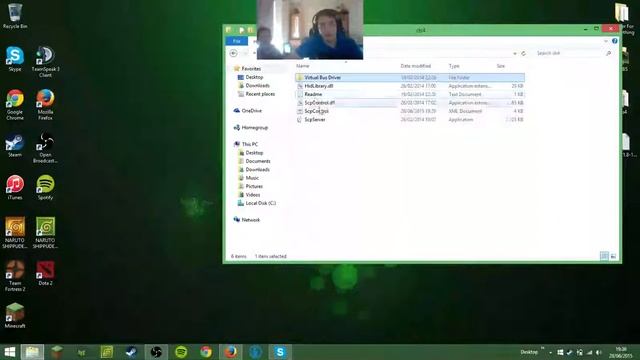Switch to large icons view layout
Screen dimensions: 640x360
tap(613, 256)
